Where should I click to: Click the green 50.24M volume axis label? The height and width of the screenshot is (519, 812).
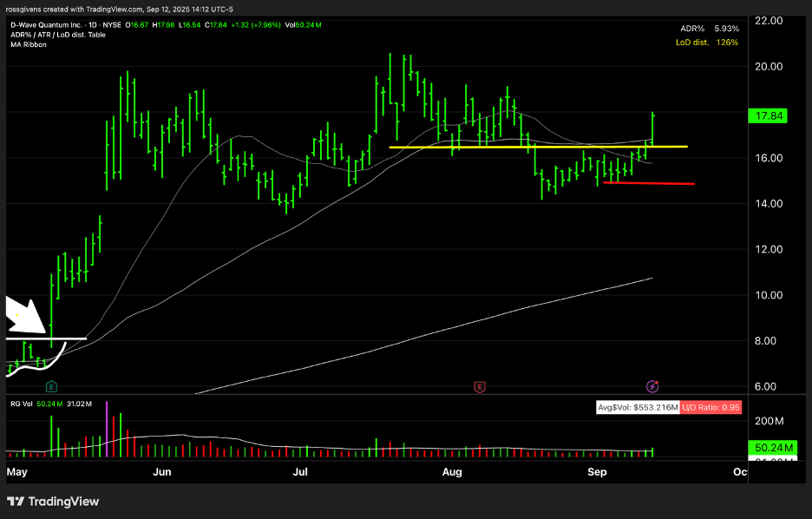pos(767,448)
